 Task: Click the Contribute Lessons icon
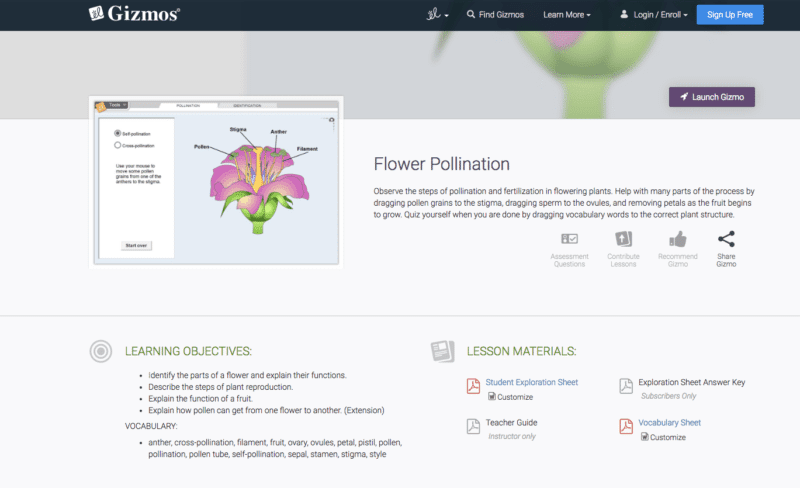(623, 239)
